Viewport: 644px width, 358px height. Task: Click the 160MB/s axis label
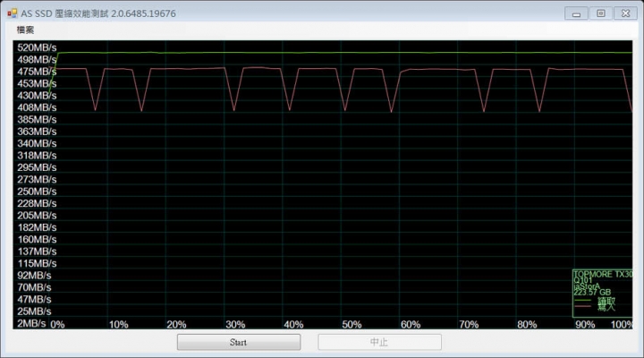pos(37,239)
